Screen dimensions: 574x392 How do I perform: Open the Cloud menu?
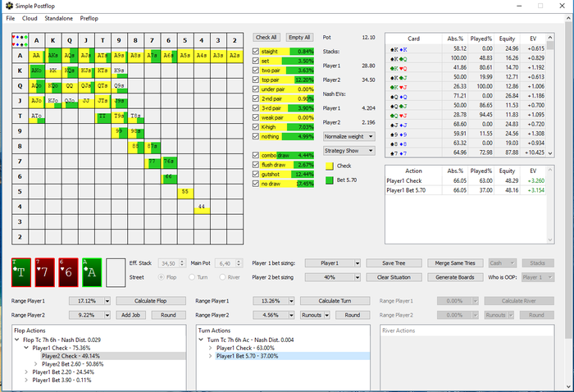(30, 18)
